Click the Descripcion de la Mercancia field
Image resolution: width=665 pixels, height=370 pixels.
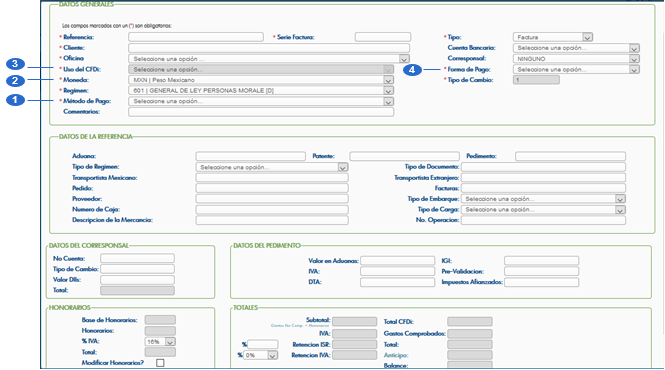pyautogui.click(x=272, y=220)
